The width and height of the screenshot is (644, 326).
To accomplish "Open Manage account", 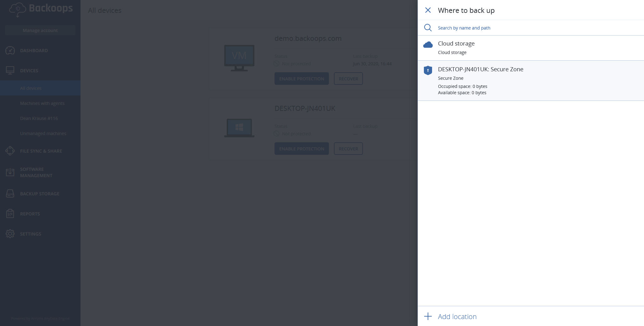I will click(x=40, y=30).
